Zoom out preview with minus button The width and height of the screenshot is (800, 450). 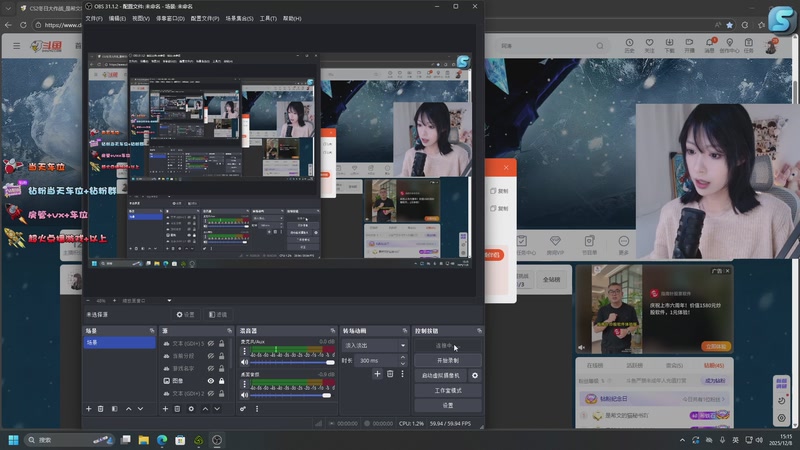click(x=88, y=301)
